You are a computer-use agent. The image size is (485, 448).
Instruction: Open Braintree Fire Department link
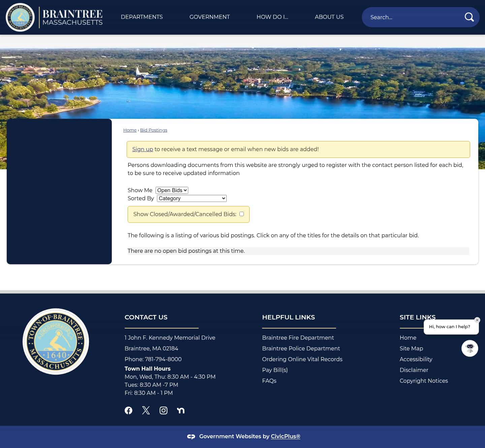point(298,338)
